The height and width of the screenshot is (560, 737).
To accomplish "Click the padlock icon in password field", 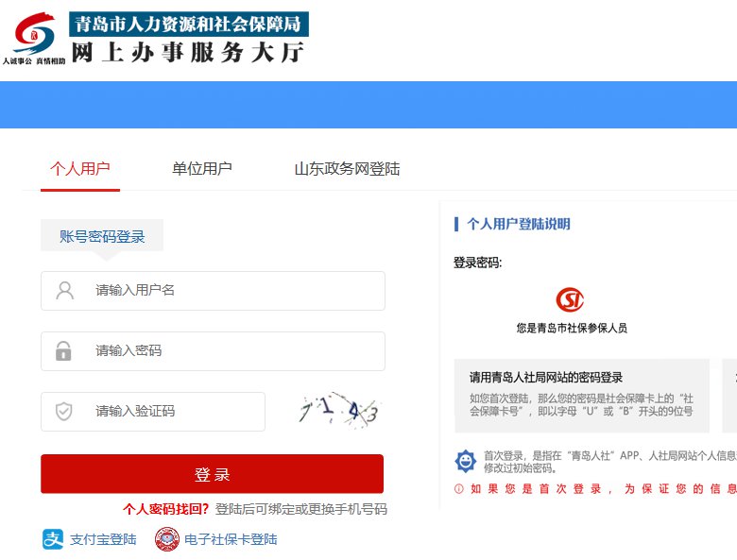I will click(63, 351).
